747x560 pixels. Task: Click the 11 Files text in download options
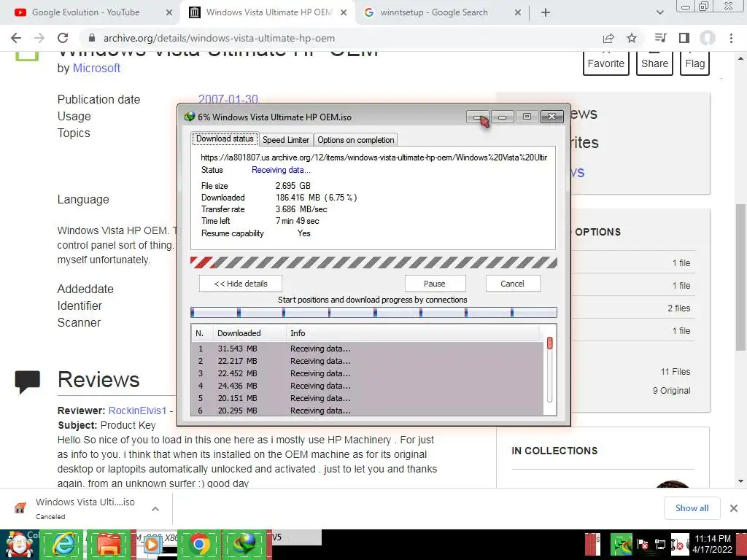[x=676, y=371]
